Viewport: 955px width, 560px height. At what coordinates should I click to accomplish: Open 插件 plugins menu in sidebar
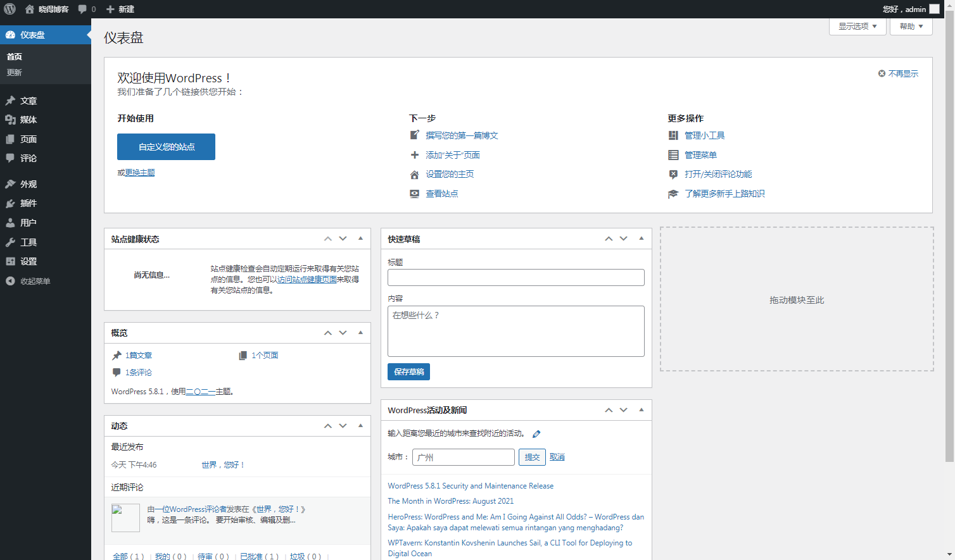[x=46, y=203]
